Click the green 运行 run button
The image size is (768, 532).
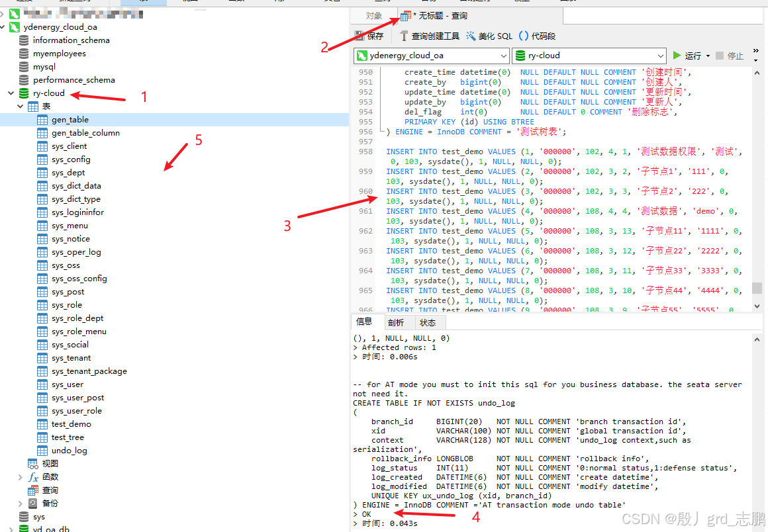point(687,56)
